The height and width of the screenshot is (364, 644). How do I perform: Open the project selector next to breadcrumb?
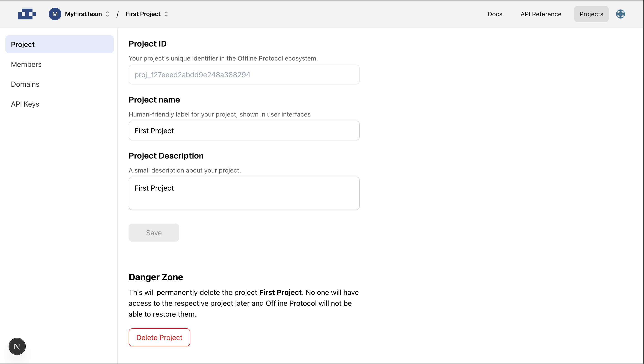click(166, 14)
